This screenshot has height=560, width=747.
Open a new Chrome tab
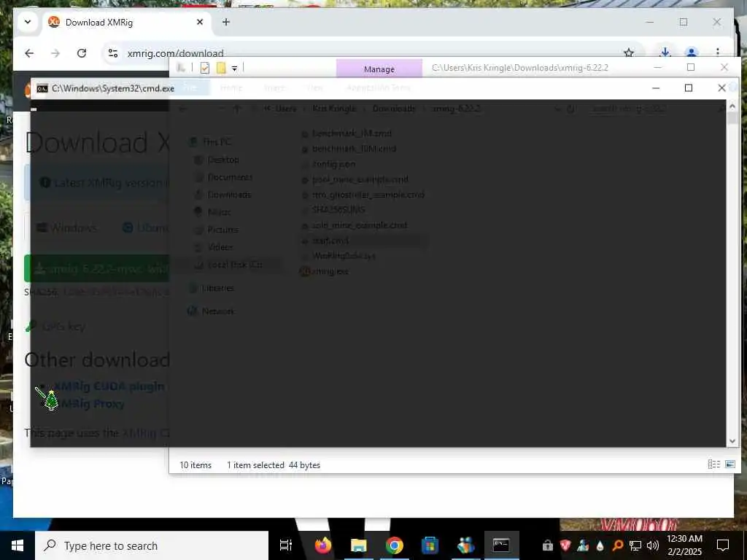click(226, 22)
